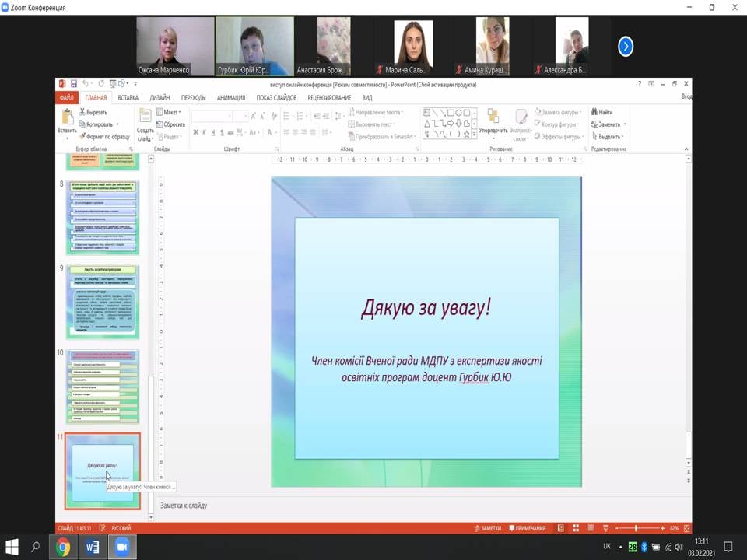Click the Save icon in quick access toolbar
Screen dimensions: 747x560
click(x=73, y=84)
